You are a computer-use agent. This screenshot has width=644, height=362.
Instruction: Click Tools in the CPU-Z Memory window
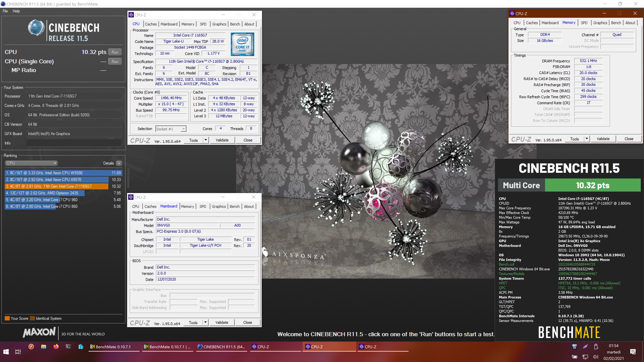click(x=575, y=139)
